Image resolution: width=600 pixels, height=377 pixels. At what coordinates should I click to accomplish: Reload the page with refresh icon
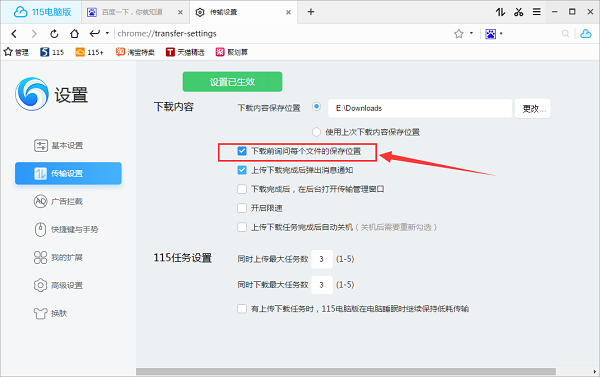[x=54, y=34]
